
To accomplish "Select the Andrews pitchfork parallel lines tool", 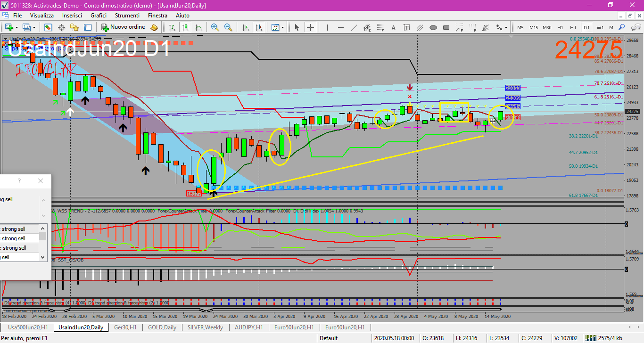I will point(420,27).
